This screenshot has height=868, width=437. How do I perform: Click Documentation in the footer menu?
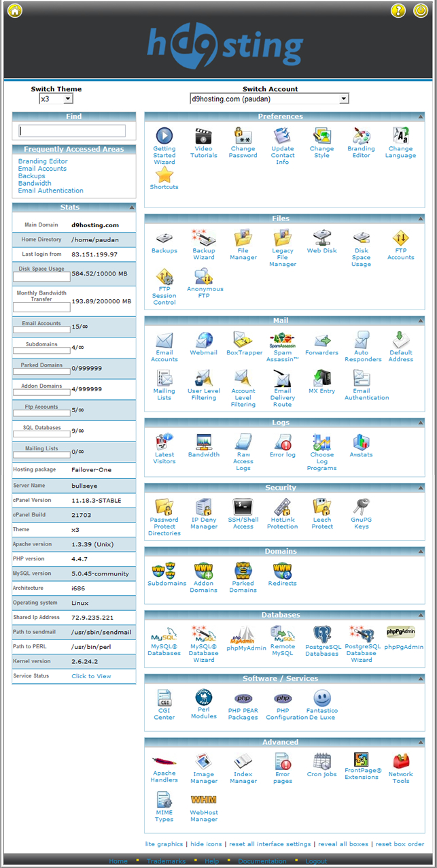point(262,861)
